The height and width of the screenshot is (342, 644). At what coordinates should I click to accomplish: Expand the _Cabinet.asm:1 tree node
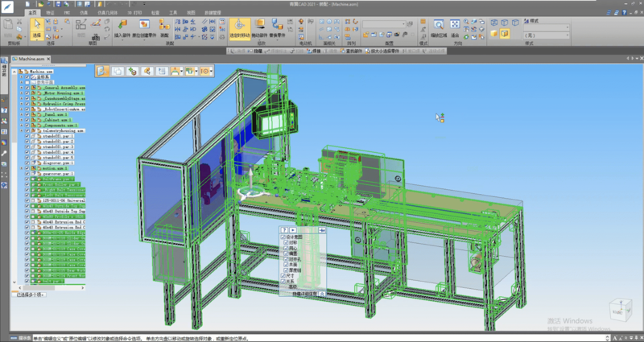pyautogui.click(x=22, y=120)
